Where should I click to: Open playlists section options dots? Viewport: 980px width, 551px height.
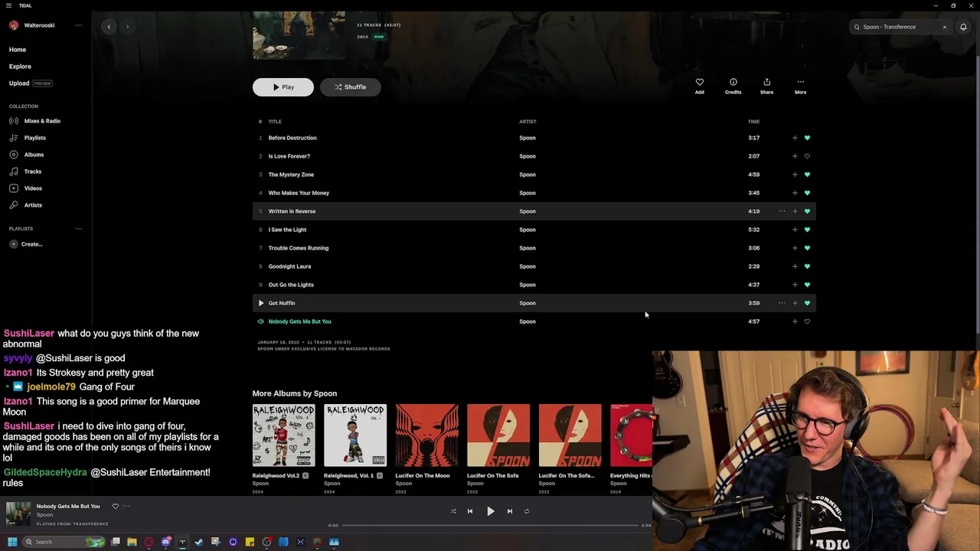pos(78,229)
